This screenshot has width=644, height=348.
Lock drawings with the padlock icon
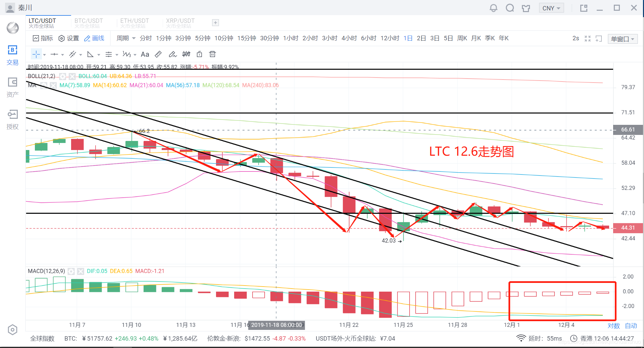200,54
